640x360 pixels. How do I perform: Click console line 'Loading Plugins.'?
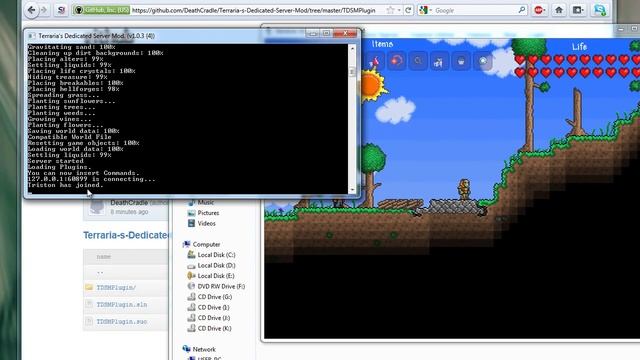click(x=60, y=167)
